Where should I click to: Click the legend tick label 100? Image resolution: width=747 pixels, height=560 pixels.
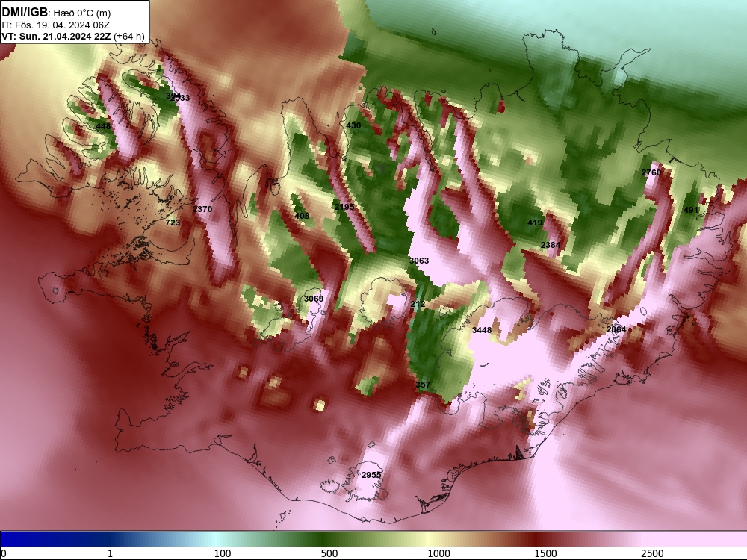pos(223,553)
